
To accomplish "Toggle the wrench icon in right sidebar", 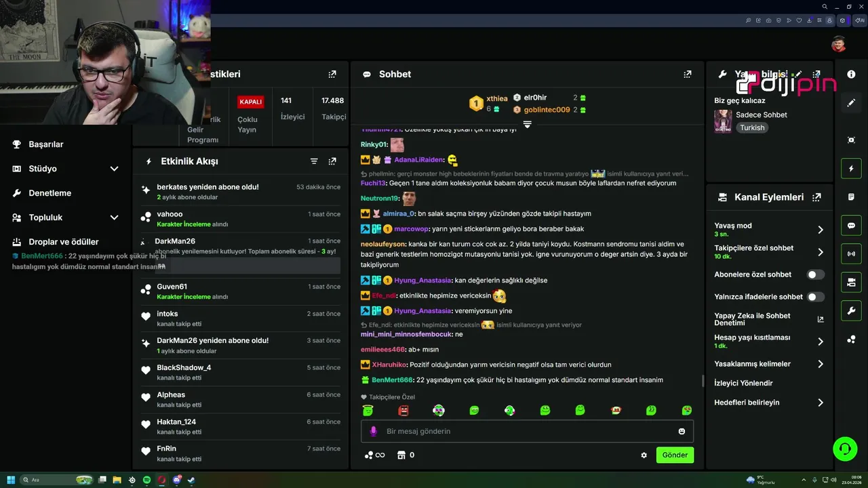I will click(851, 311).
